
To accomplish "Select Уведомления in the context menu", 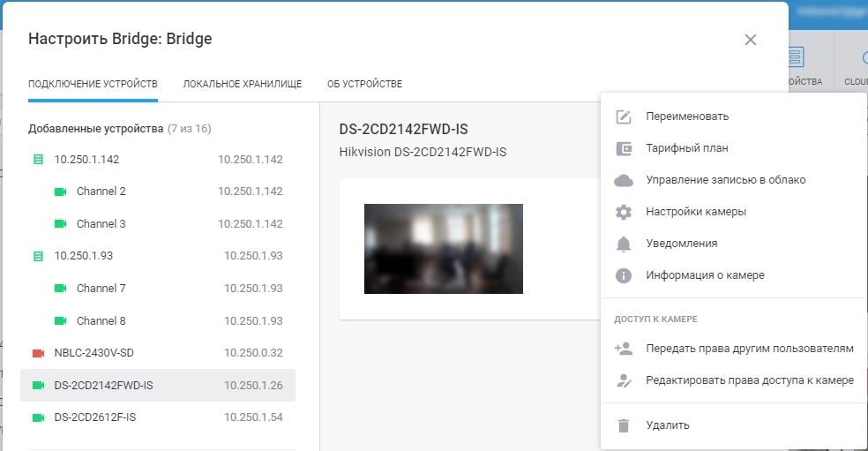I will [734, 244].
